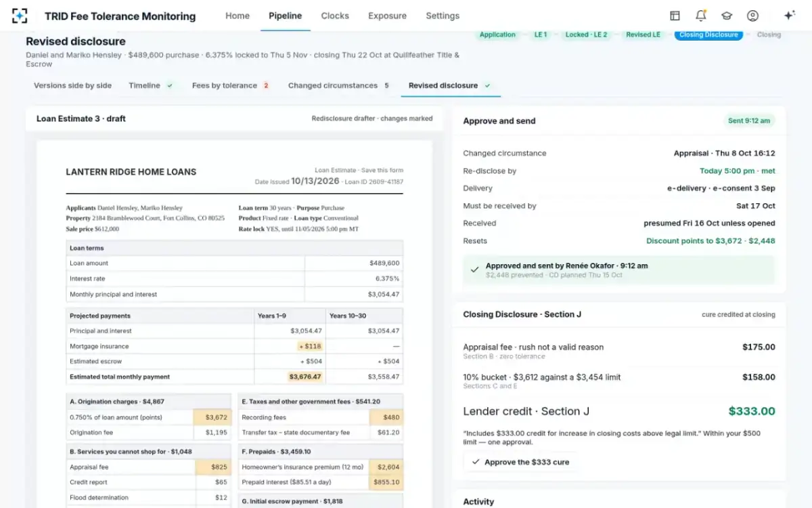812x508 pixels.
Task: Open the Changed circumstances tab
Action: click(333, 86)
